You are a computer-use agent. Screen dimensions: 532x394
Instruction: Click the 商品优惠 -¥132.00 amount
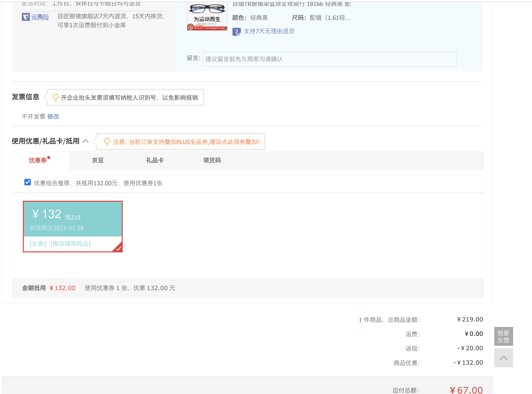[468, 362]
